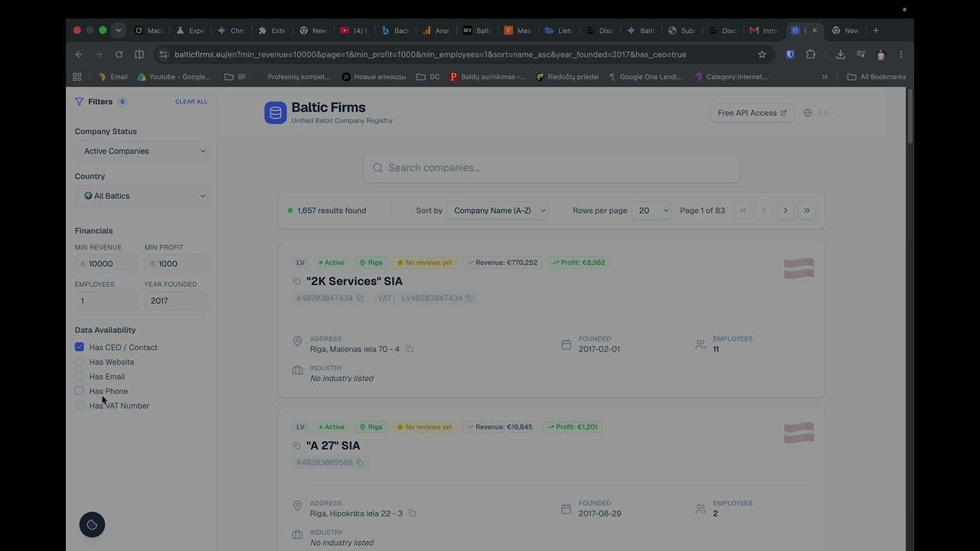Enable the Has Email filter

pos(79,377)
